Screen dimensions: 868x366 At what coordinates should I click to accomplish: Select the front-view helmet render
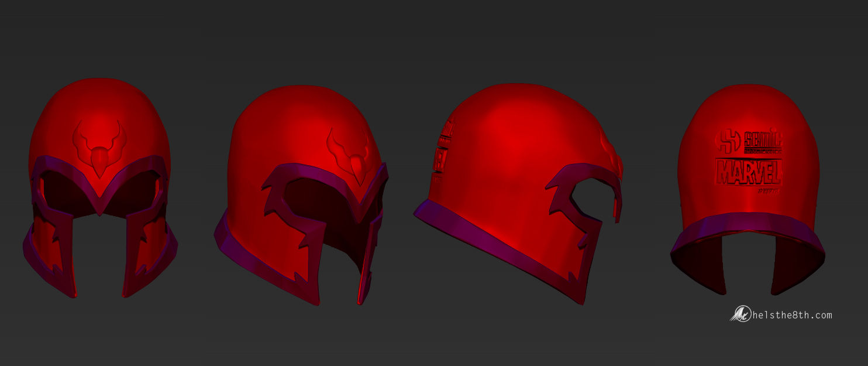[100, 188]
